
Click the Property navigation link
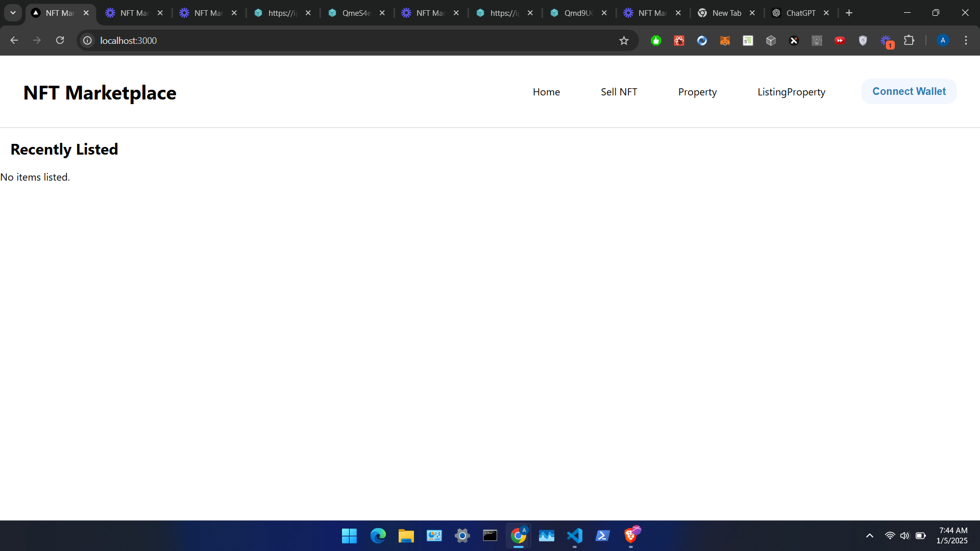(x=697, y=92)
